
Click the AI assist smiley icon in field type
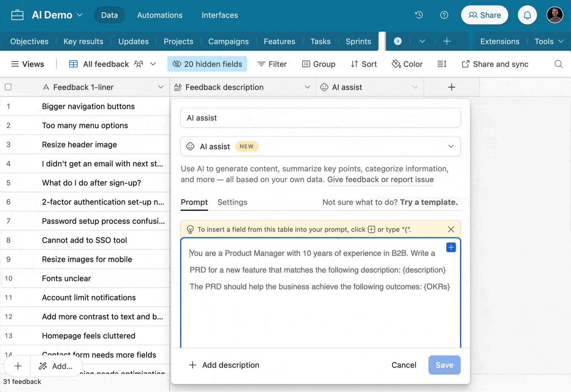click(190, 146)
